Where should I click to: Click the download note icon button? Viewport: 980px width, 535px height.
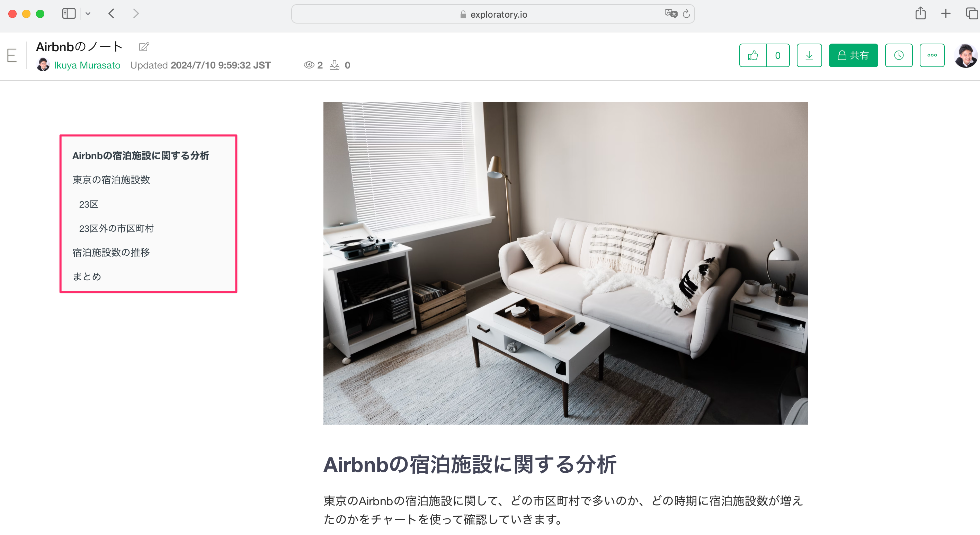(x=809, y=55)
